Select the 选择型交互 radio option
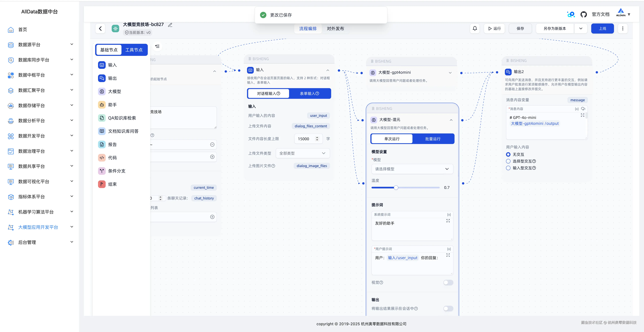 tap(508, 161)
